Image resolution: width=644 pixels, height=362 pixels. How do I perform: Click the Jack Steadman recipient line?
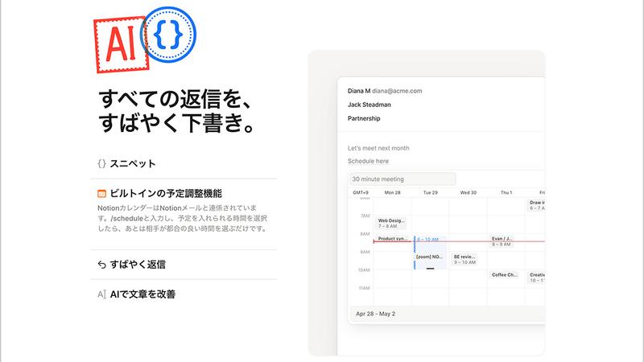pyautogui.click(x=369, y=105)
